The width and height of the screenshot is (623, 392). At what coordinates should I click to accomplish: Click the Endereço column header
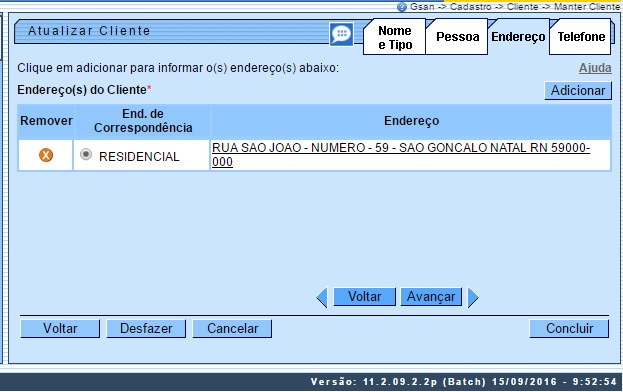coord(411,121)
